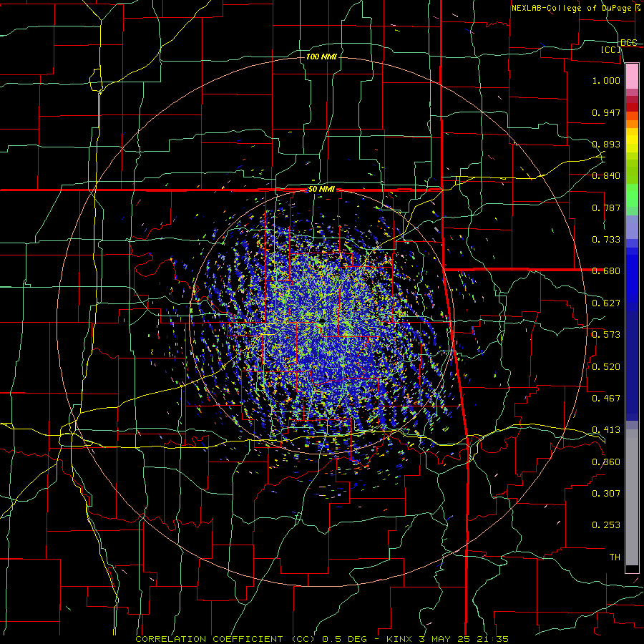Click the pink color band beside 1.000
Viewport: 644px width, 644px height.
click(632, 77)
